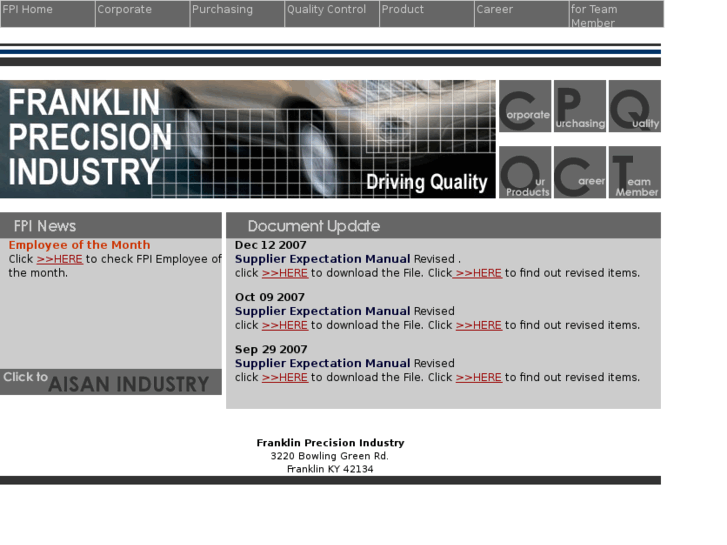Open the Corporate tile icon
The image size is (727, 545).
525,106
